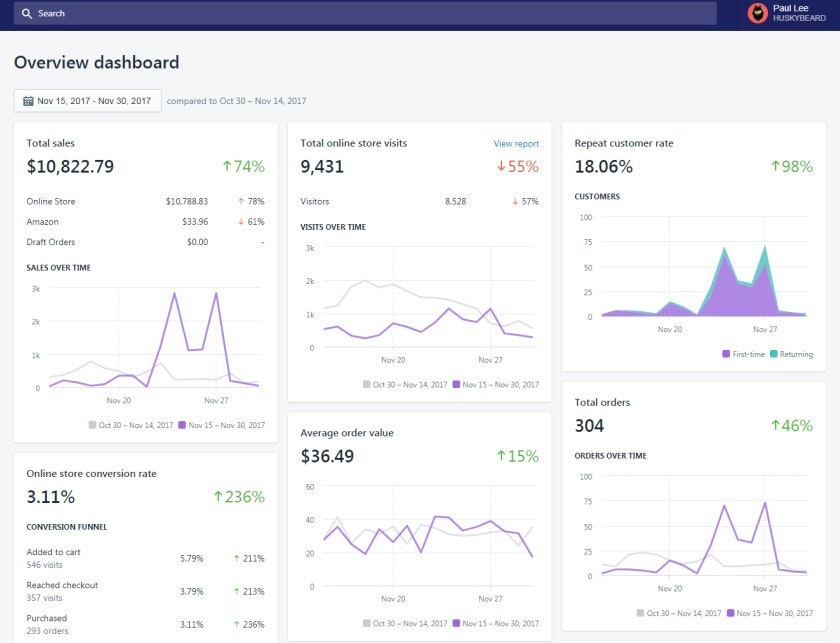The height and width of the screenshot is (643, 840).
Task: Click the Paul Lee profile avatar
Action: tap(757, 13)
